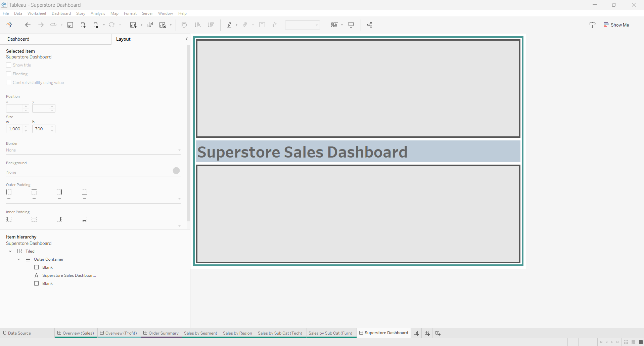644x346 pixels.
Task: Open the Highlight dropdown arrow
Action: 237,25
